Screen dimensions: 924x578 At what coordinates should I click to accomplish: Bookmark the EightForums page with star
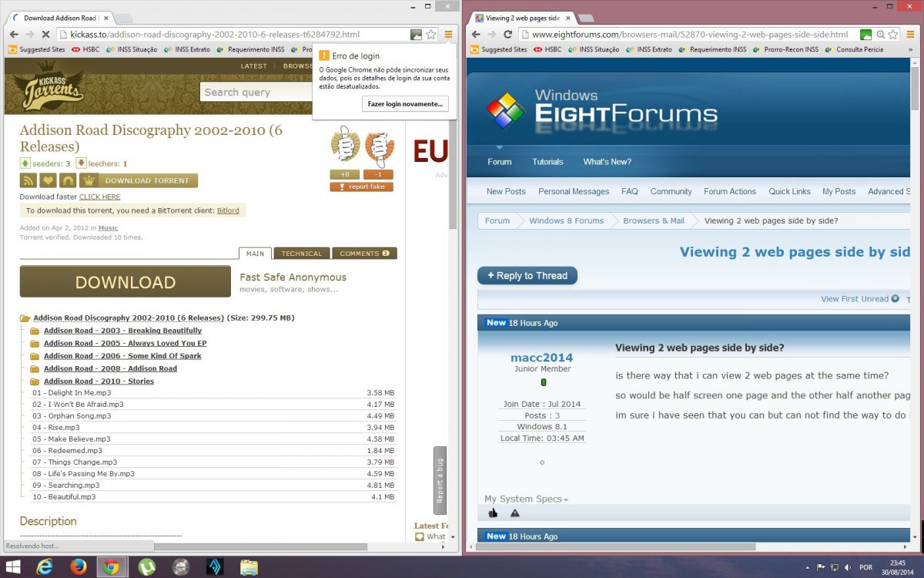click(x=893, y=35)
